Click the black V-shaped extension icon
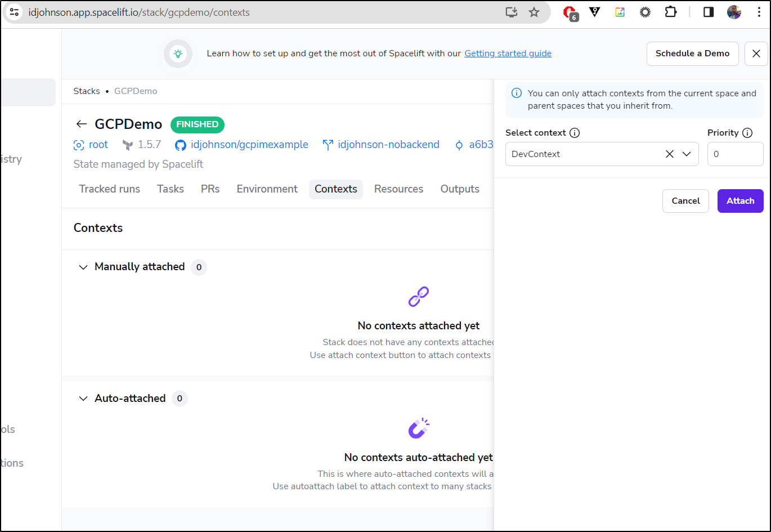The width and height of the screenshot is (771, 532). click(595, 12)
